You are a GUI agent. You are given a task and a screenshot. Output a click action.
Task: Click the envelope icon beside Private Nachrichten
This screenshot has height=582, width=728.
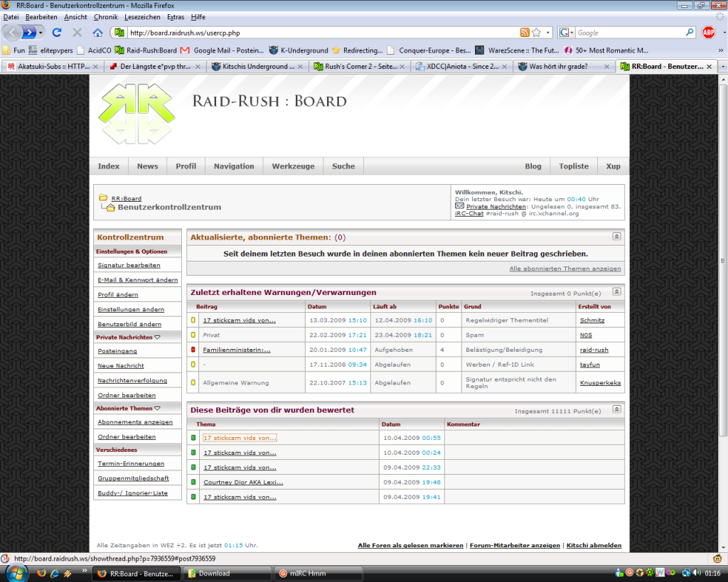(x=459, y=206)
